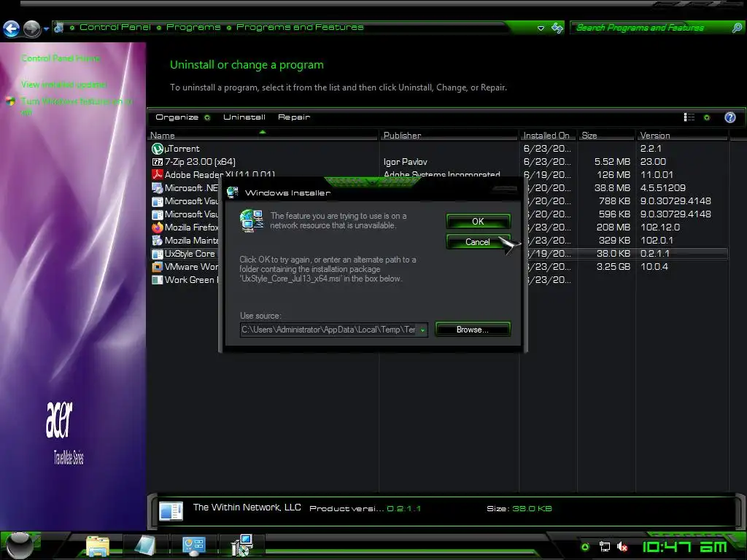Click the Control Panel breadcrumb
Image resolution: width=747 pixels, height=560 pixels.
pos(115,27)
